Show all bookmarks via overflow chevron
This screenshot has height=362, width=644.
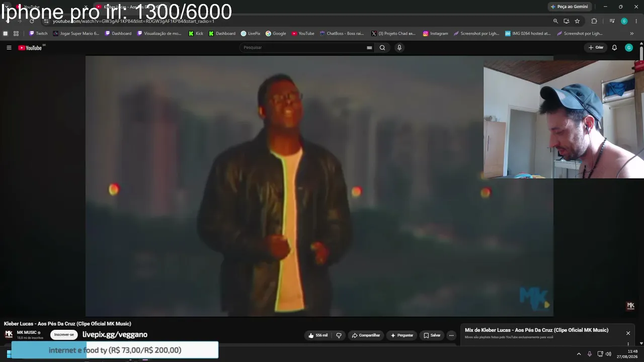click(x=632, y=34)
